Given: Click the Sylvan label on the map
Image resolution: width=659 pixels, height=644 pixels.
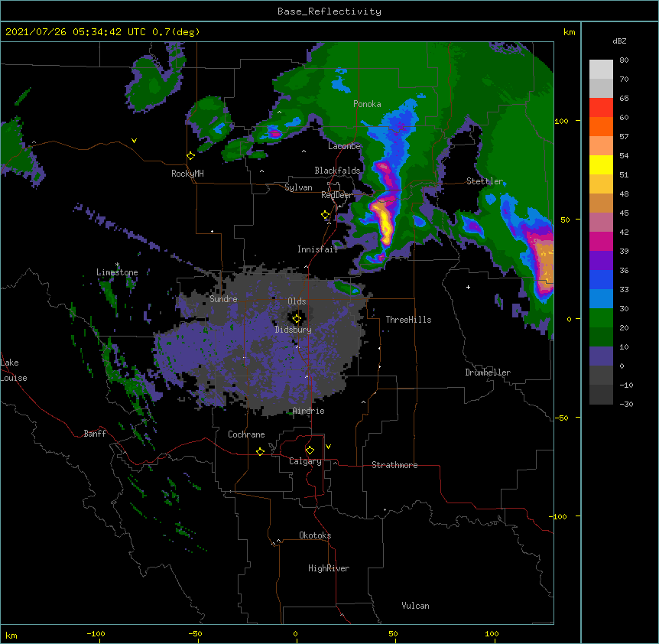Looking at the screenshot, I should point(298,187).
